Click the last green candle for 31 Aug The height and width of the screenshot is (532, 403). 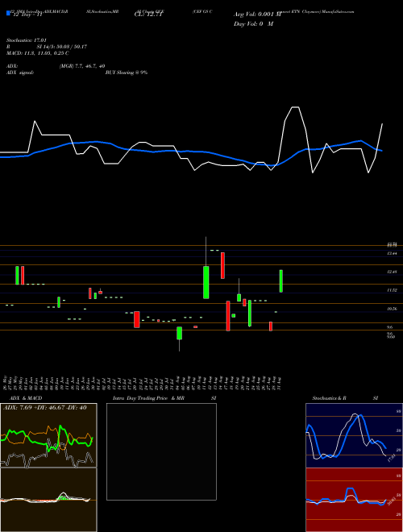pyautogui.click(x=280, y=281)
